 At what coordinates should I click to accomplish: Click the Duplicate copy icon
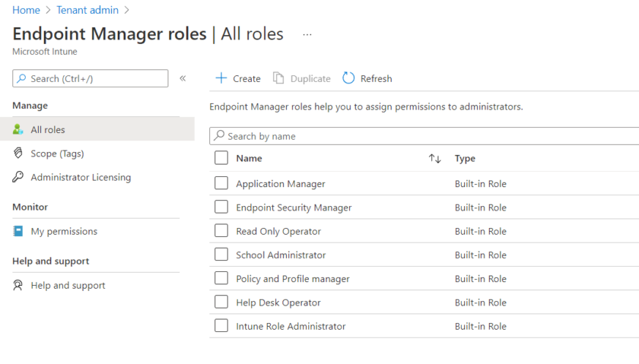(278, 78)
